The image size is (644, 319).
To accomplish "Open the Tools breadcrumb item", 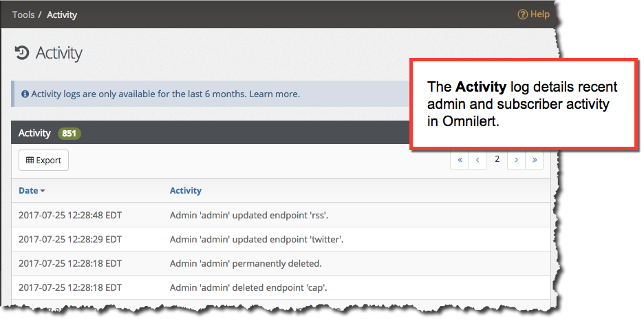I will (x=23, y=14).
